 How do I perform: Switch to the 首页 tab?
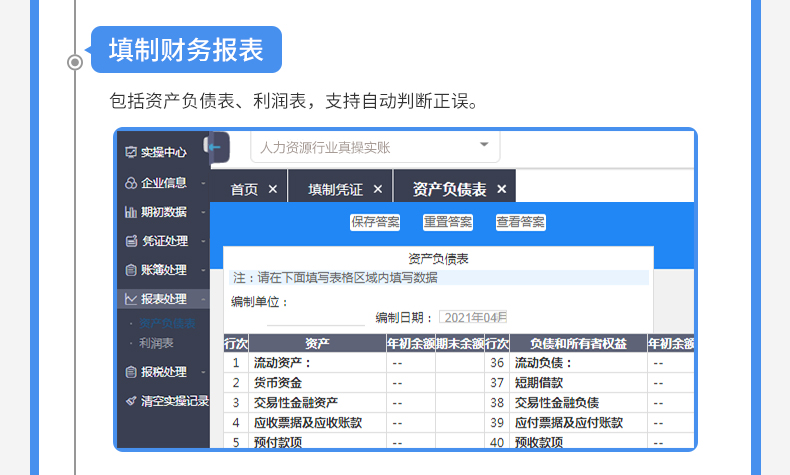[244, 189]
